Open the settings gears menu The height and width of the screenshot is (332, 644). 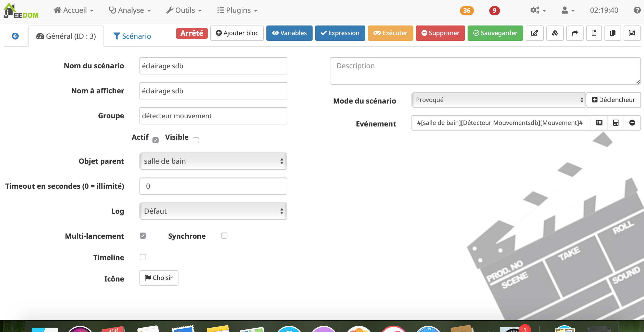coord(538,10)
